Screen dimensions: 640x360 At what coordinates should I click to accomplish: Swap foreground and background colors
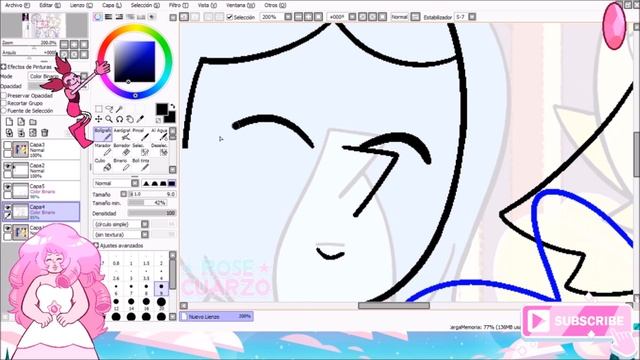click(172, 106)
